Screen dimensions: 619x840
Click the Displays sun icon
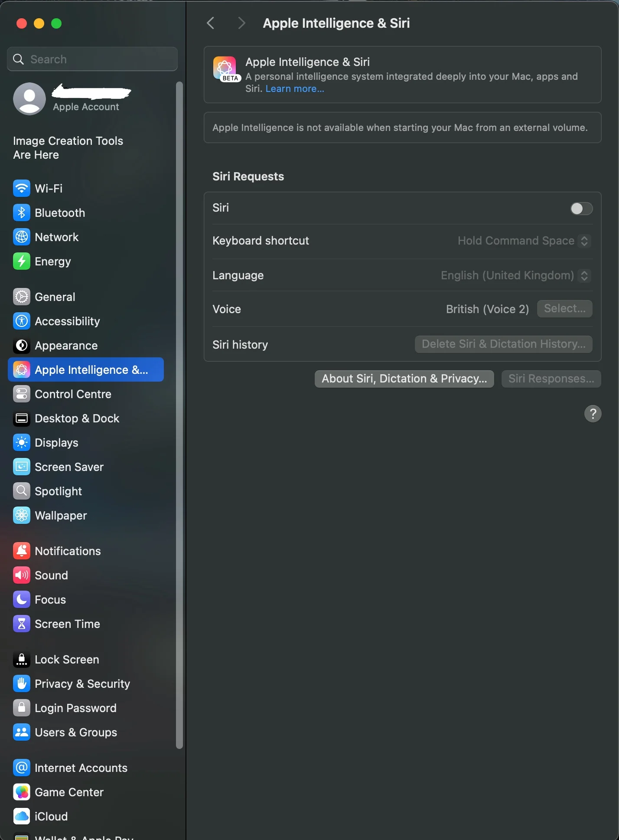click(22, 442)
